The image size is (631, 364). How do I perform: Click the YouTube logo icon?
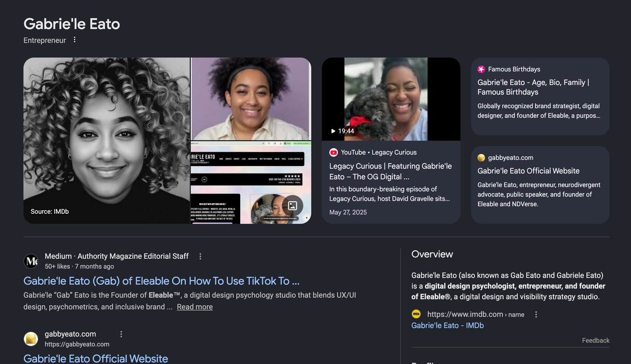[334, 153]
